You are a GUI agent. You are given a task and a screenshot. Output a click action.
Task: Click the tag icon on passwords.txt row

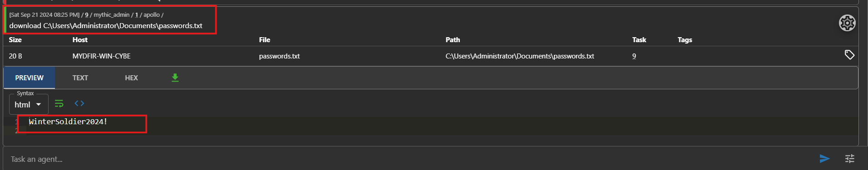(849, 55)
